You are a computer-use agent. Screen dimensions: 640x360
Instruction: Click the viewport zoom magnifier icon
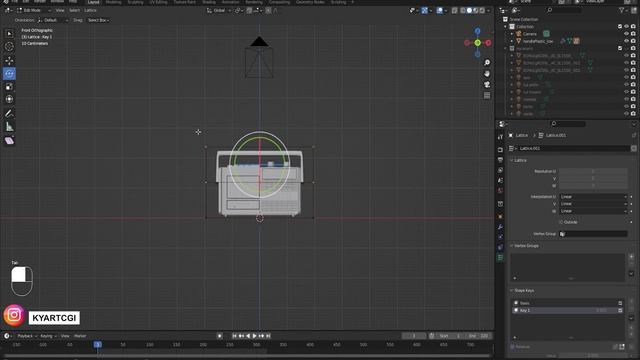point(487,62)
